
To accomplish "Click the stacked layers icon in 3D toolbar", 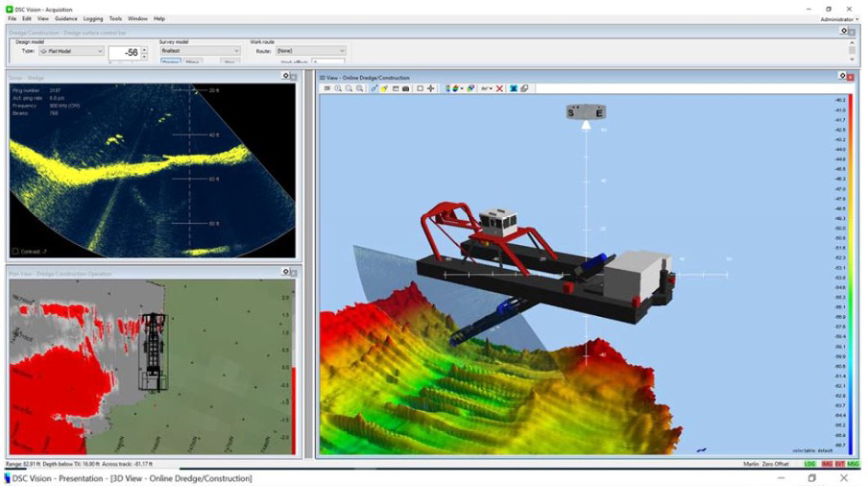I will 524,88.
